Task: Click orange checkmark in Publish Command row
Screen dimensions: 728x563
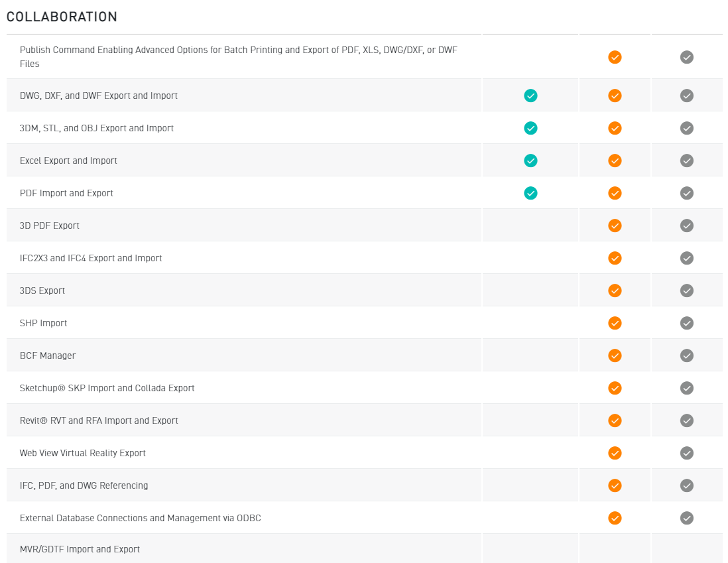Action: pos(615,57)
